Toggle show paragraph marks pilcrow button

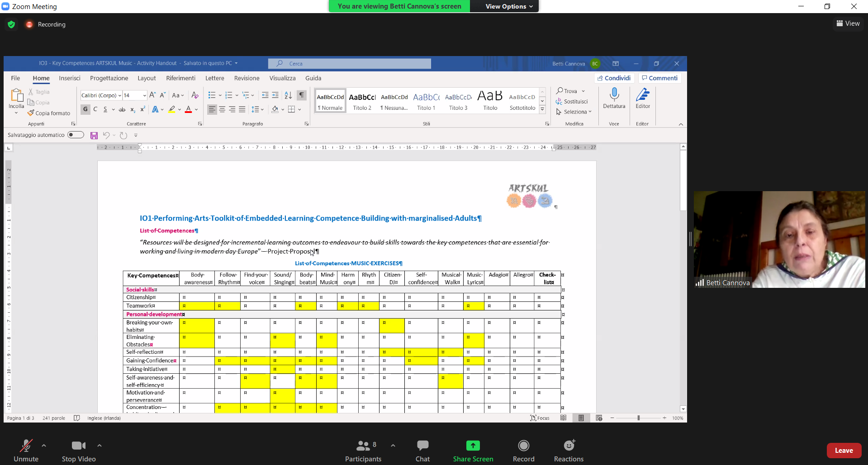click(301, 95)
